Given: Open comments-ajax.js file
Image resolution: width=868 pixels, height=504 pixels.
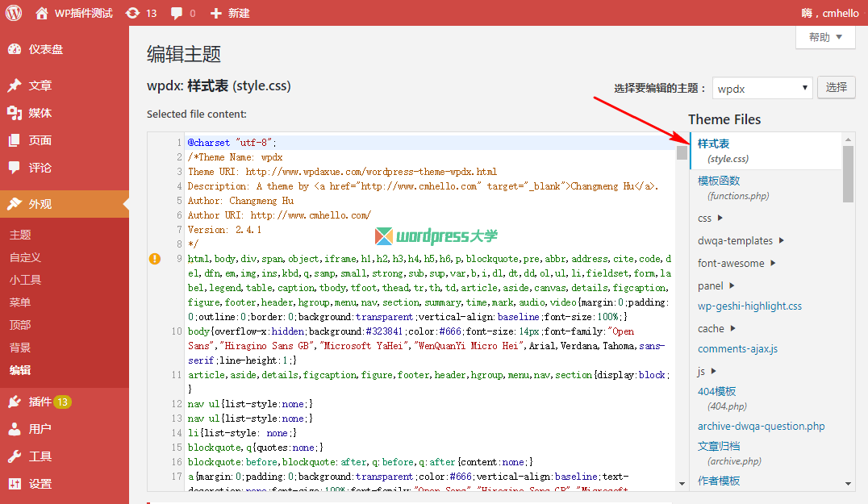Looking at the screenshot, I should point(737,348).
